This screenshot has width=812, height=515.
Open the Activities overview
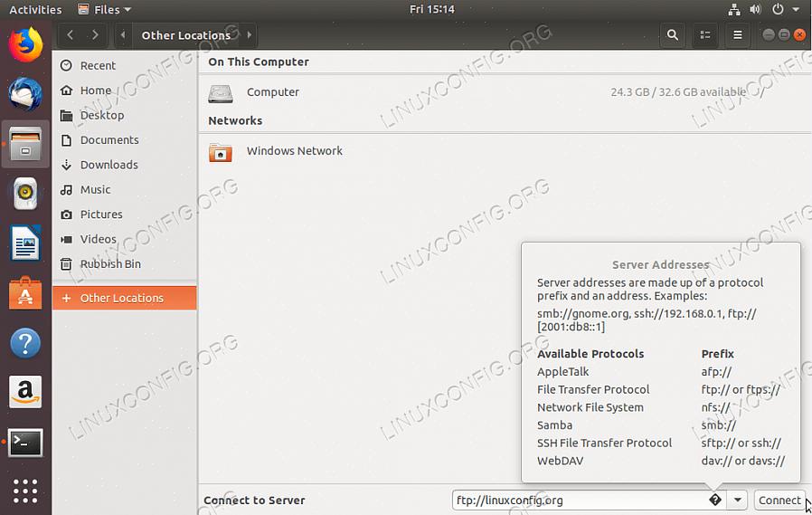(35, 9)
